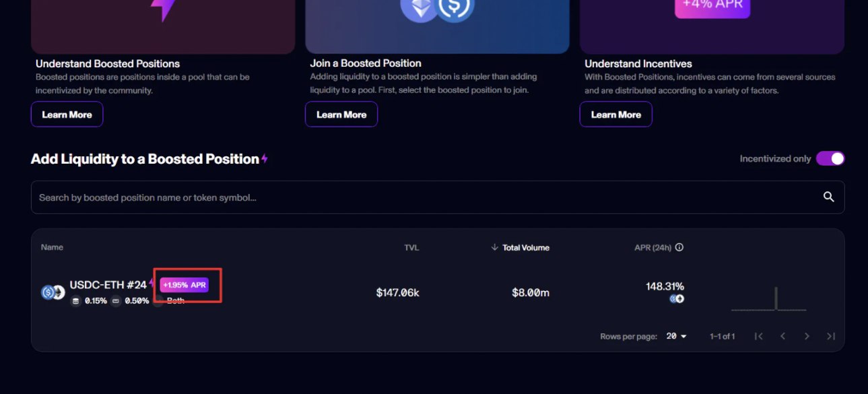Go to next page of results

point(807,336)
